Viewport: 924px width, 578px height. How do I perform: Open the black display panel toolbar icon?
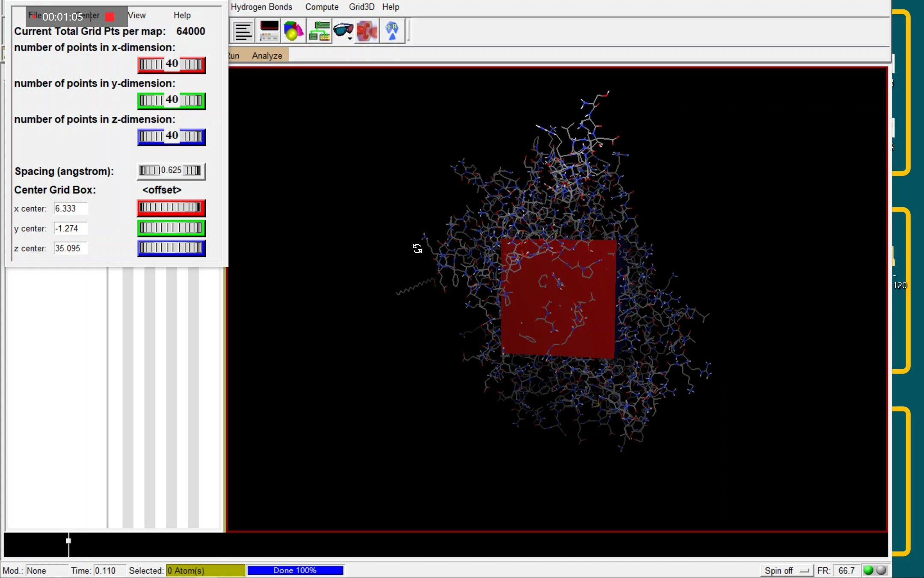269,31
